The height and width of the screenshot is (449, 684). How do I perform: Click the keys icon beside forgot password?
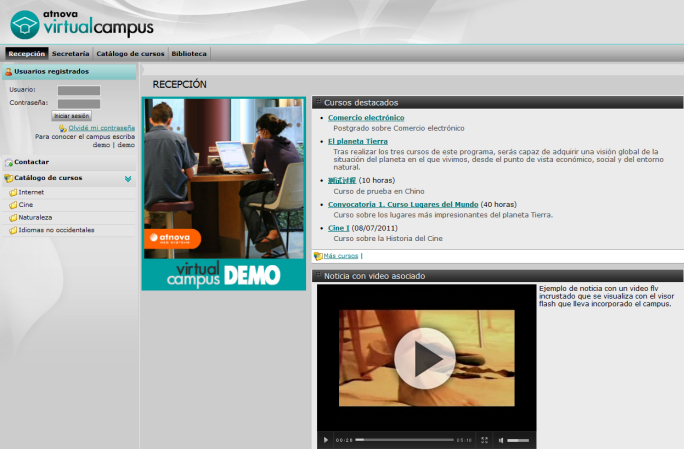coord(63,128)
